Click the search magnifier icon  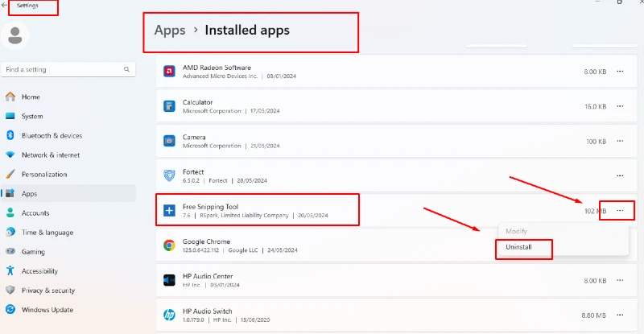pyautogui.click(x=126, y=69)
